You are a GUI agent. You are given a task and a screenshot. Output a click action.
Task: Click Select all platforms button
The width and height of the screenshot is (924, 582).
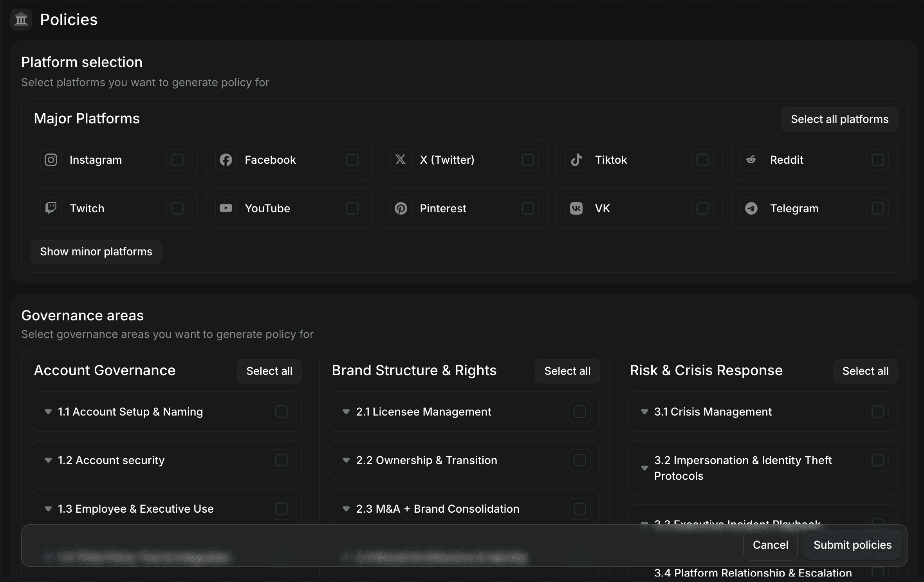coord(839,119)
